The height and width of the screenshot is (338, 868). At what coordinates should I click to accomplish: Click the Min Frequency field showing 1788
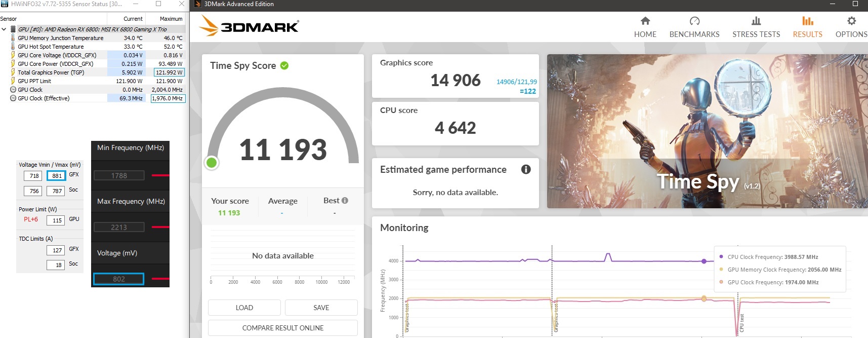coord(119,175)
